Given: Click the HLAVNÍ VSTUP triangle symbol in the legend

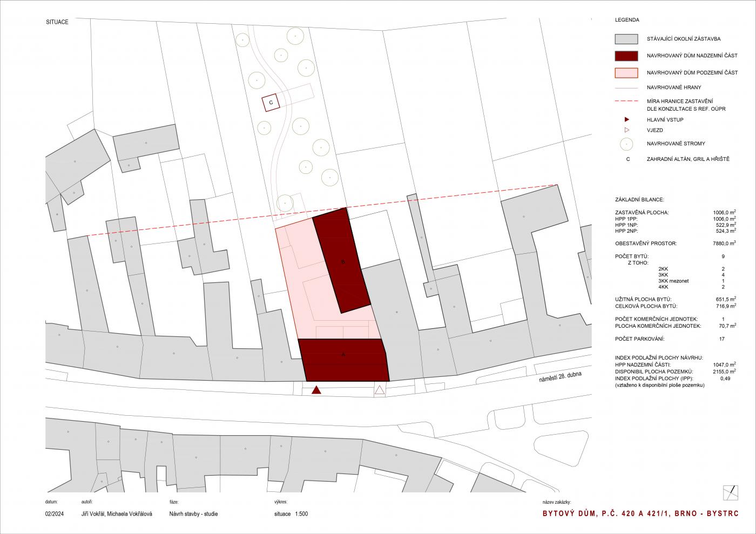Looking at the screenshot, I should click(626, 119).
